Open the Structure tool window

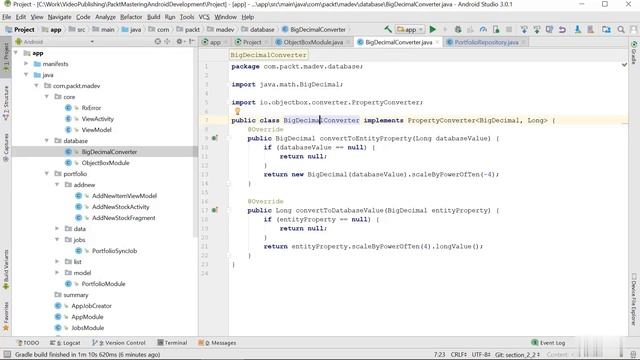pyautogui.click(x=6, y=103)
